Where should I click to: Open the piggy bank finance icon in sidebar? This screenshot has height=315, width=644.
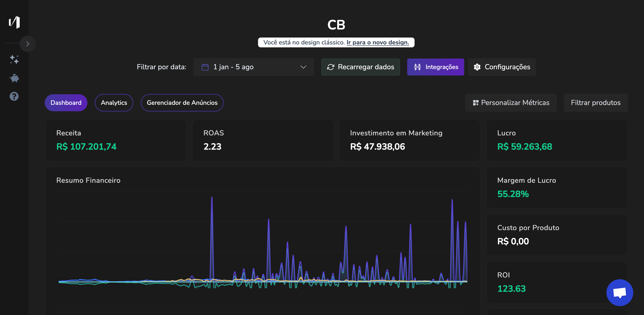pos(14,78)
